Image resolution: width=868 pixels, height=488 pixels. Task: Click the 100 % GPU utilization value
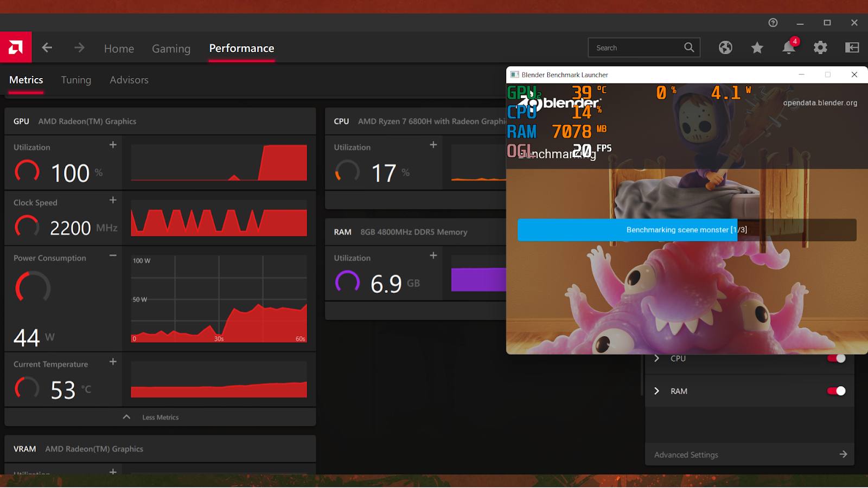click(x=76, y=174)
